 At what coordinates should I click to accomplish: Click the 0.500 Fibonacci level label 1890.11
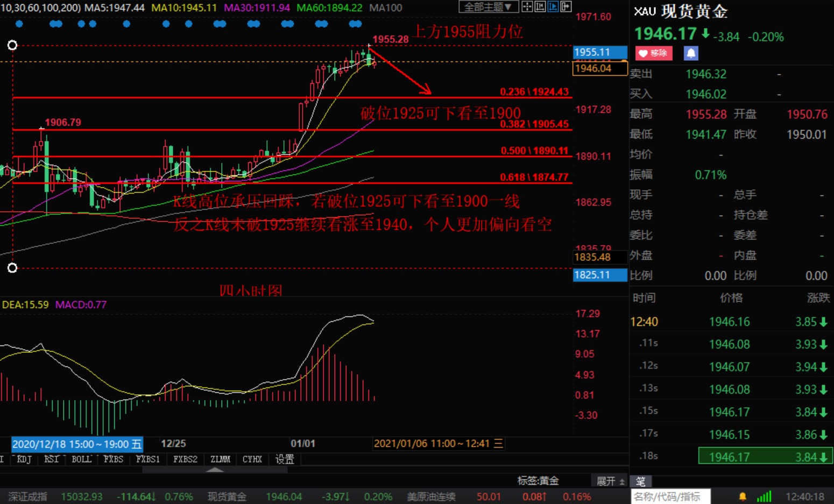534,151
